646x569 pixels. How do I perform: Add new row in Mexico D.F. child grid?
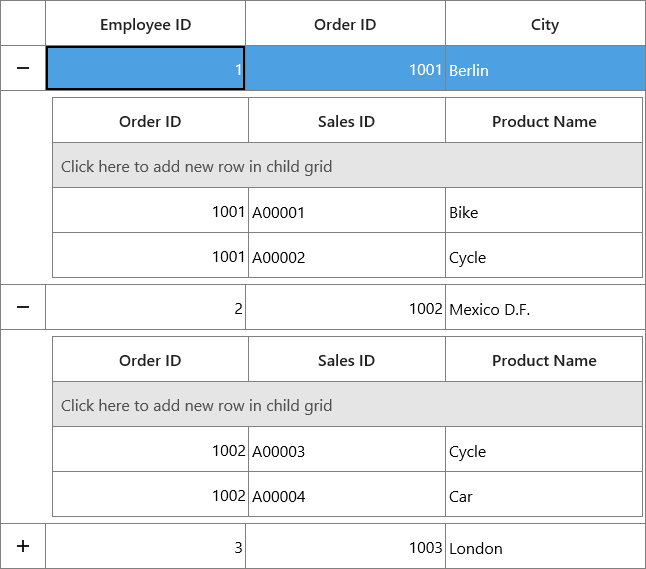(x=347, y=404)
